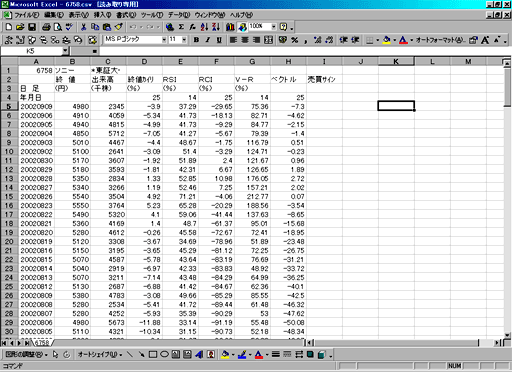
Task: Open the Name Box dropdown arrow
Action: (x=66, y=51)
